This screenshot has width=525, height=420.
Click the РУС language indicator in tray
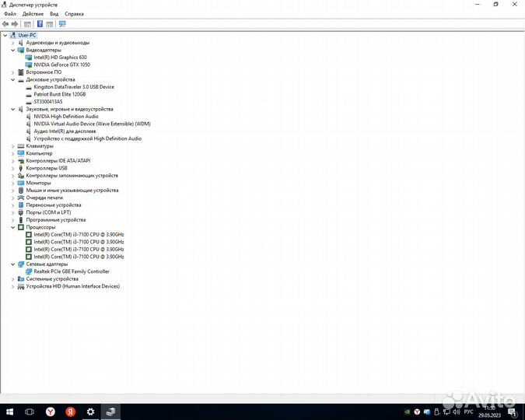(x=468, y=411)
